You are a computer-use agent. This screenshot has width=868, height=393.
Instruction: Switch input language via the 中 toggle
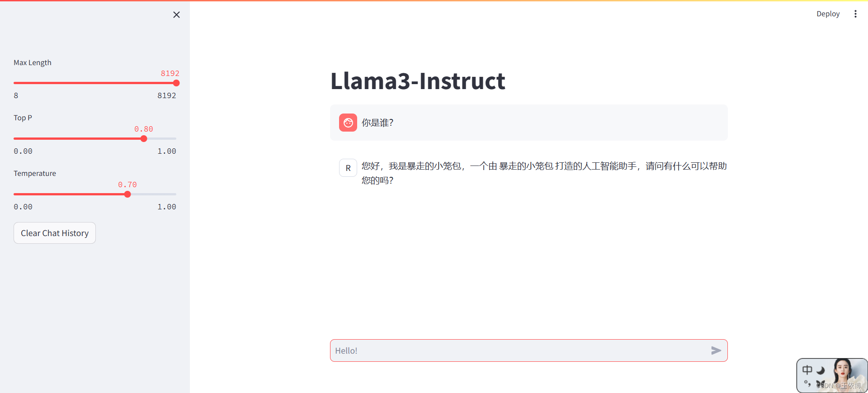(x=807, y=370)
